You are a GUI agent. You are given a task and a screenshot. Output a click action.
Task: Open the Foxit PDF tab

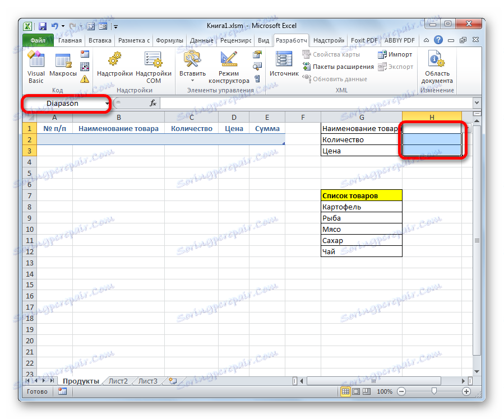(364, 40)
